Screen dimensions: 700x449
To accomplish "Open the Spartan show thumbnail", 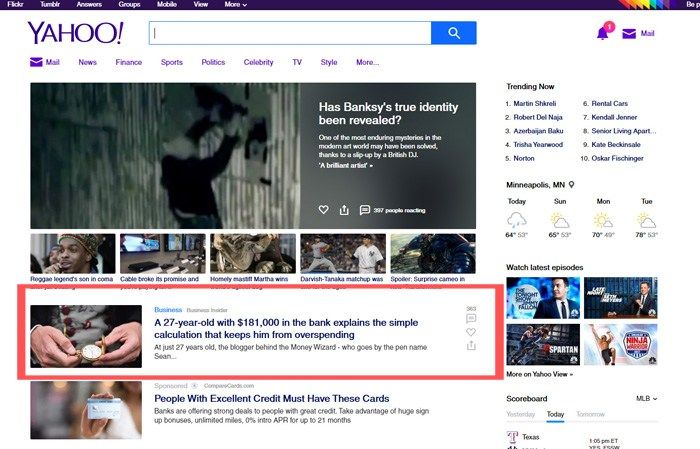I will (543, 345).
